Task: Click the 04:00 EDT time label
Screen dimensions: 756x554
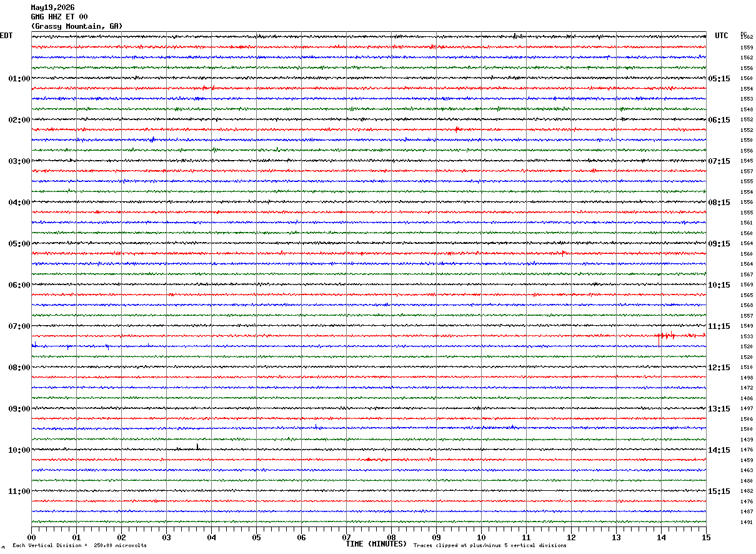Action: [x=19, y=203]
